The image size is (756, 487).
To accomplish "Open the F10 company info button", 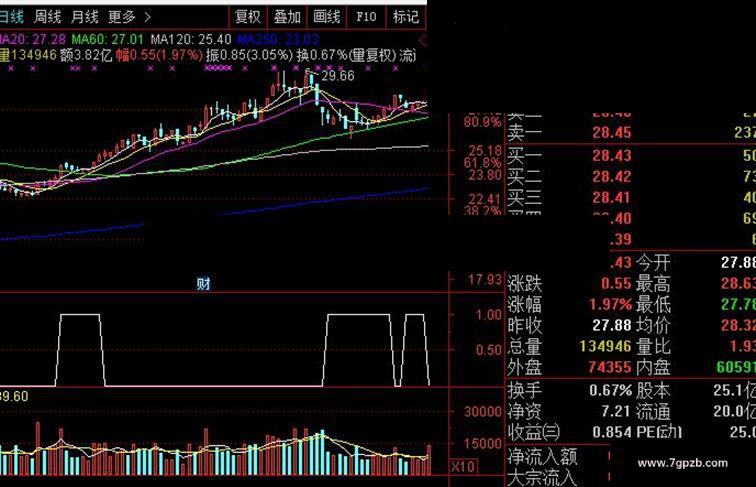I will [x=366, y=17].
